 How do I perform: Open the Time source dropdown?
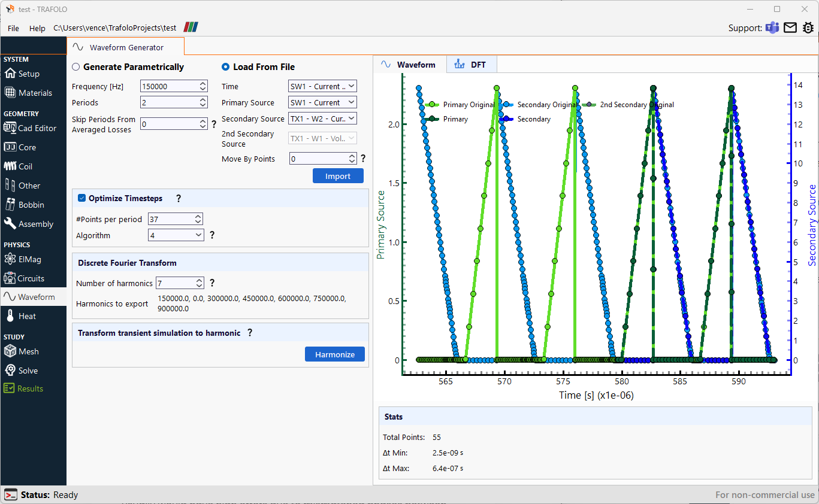pyautogui.click(x=322, y=86)
